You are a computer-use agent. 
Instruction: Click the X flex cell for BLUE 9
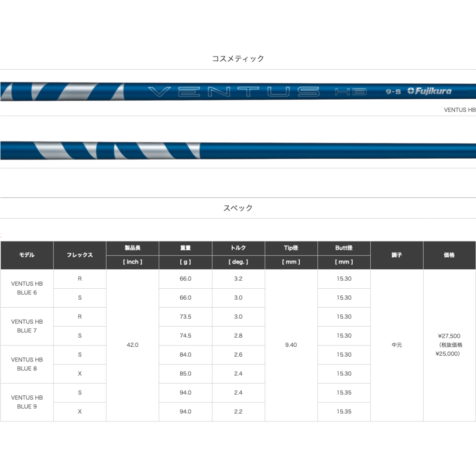(x=79, y=411)
